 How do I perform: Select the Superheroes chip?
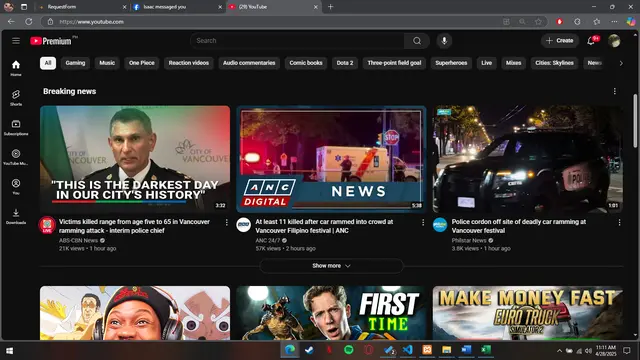(x=451, y=63)
